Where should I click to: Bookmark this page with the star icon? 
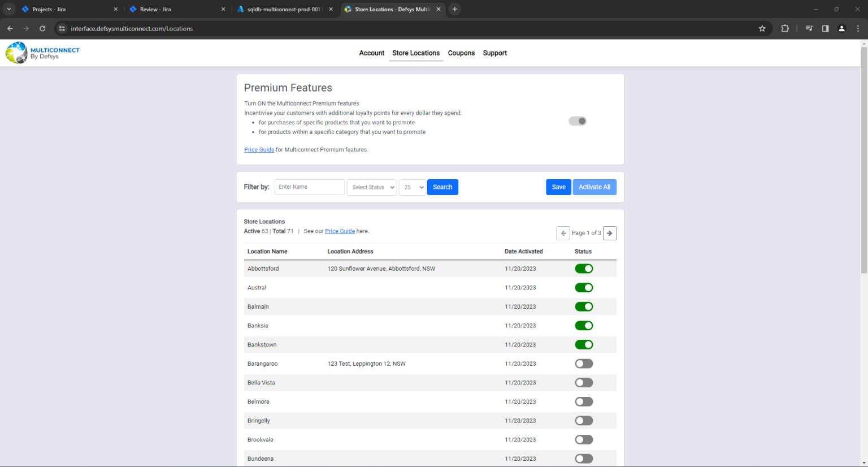[762, 28]
